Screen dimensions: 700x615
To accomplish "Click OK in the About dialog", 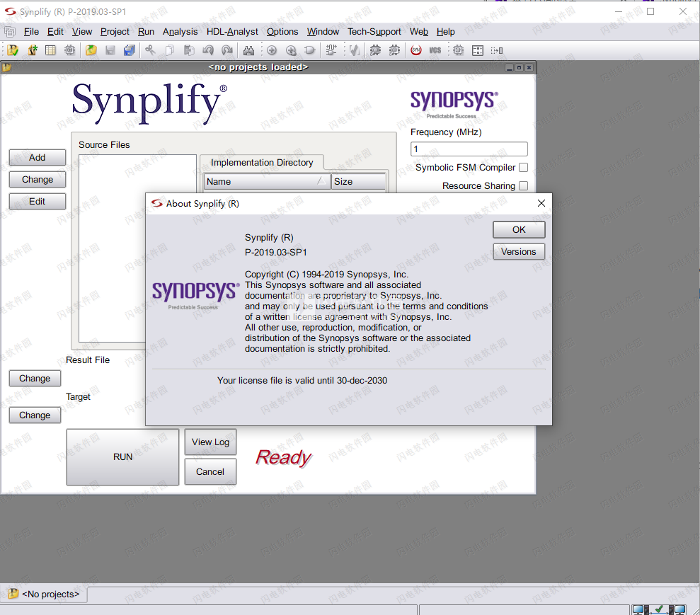I will click(x=519, y=230).
